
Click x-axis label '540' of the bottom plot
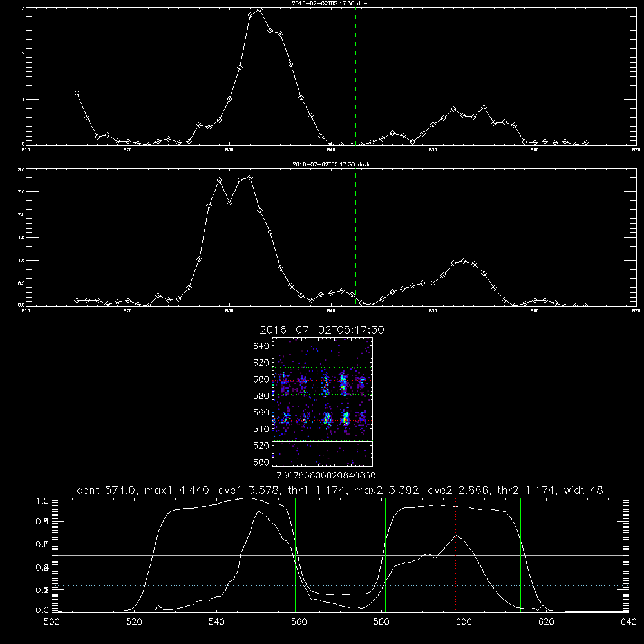click(x=216, y=622)
